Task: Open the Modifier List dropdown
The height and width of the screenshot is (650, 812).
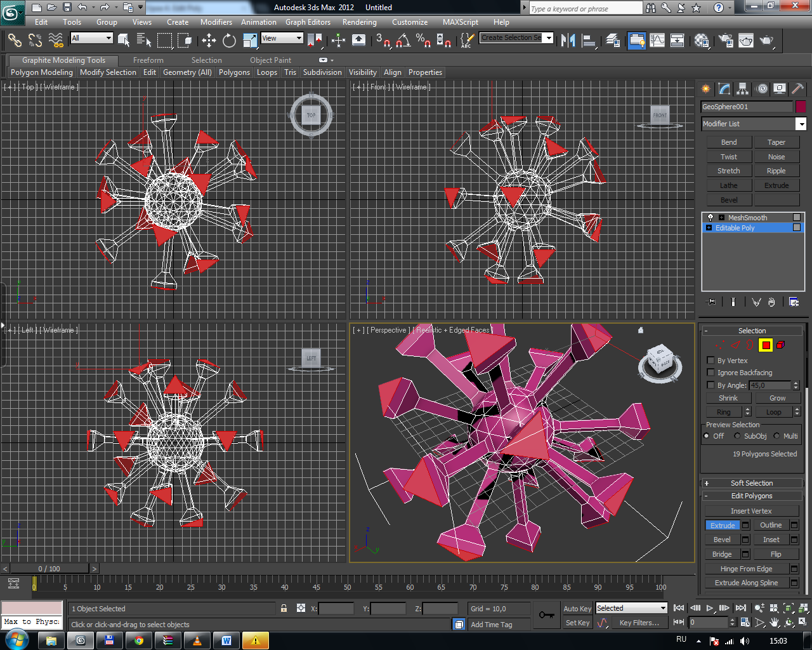Action: click(801, 124)
